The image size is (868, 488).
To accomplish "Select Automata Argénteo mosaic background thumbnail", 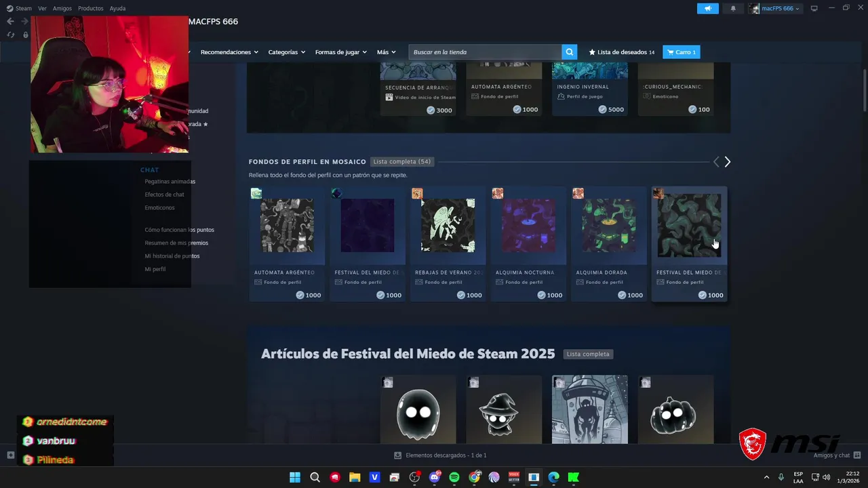I will (287, 226).
